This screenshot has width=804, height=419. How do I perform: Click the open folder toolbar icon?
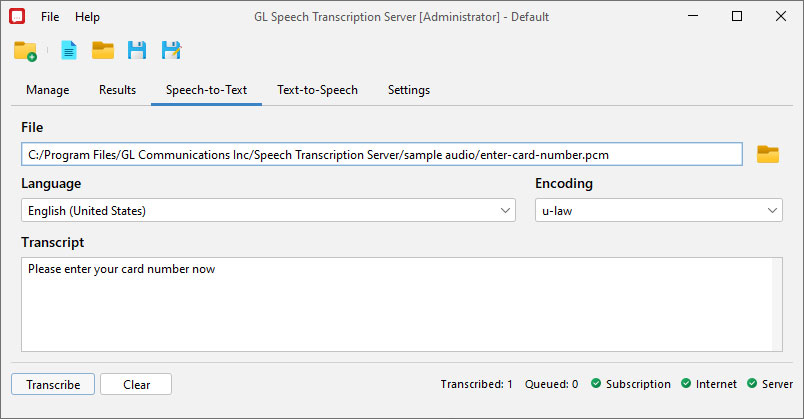(103, 50)
